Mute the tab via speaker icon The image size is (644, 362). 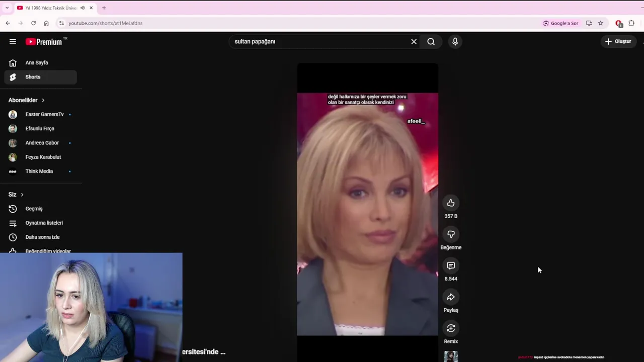83,8
